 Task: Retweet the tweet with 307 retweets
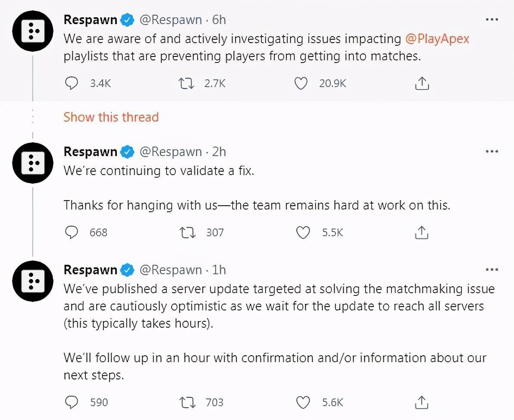pyautogui.click(x=188, y=232)
